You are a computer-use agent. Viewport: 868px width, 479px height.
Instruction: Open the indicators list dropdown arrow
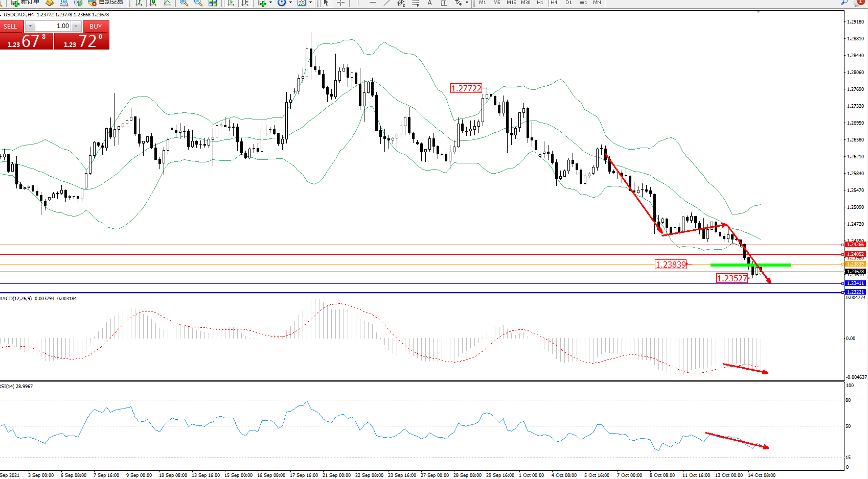(270, 3)
